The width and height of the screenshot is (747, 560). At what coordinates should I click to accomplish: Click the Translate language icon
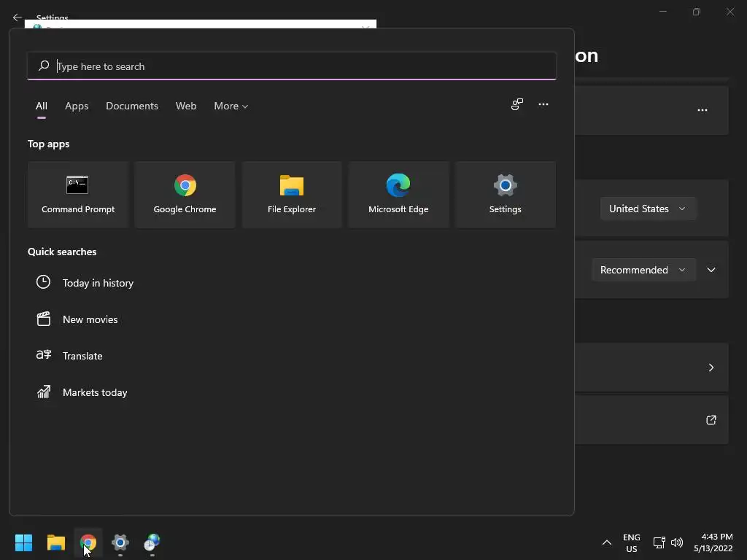(x=43, y=355)
